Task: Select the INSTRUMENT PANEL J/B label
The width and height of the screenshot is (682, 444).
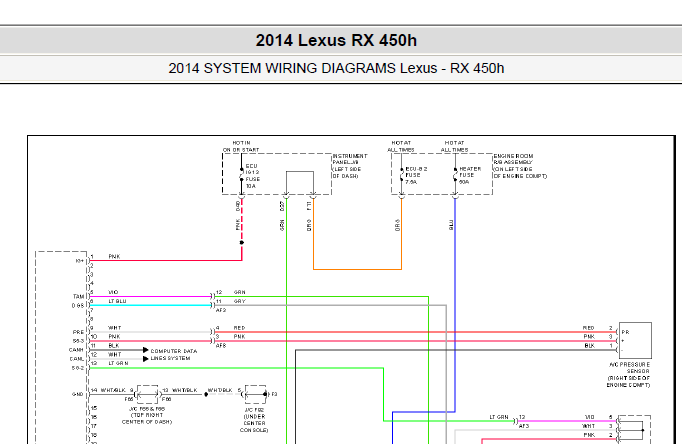Action: [x=350, y=166]
